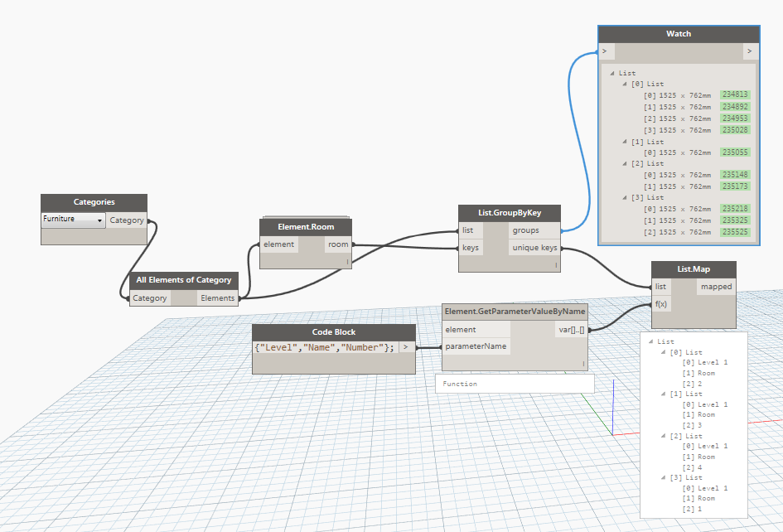Select the '[2] 1' row in preview
The height and width of the screenshot is (532, 783).
coord(692,509)
